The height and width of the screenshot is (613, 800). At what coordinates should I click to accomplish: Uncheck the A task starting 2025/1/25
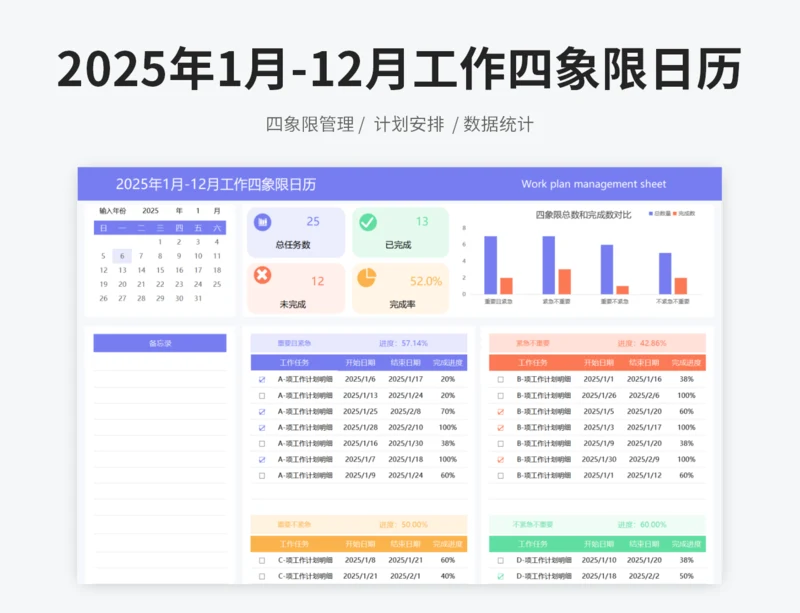tap(262, 411)
